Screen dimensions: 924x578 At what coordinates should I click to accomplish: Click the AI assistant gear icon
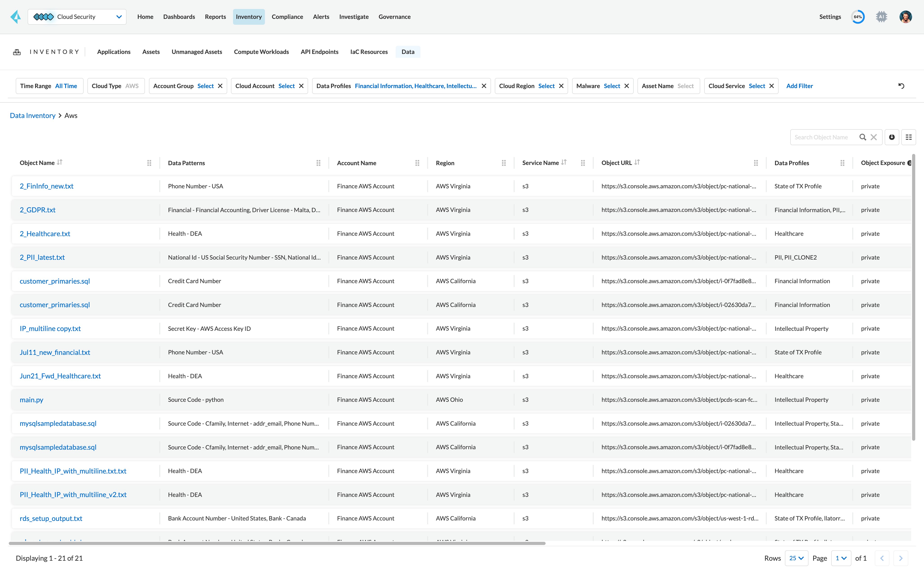click(881, 17)
